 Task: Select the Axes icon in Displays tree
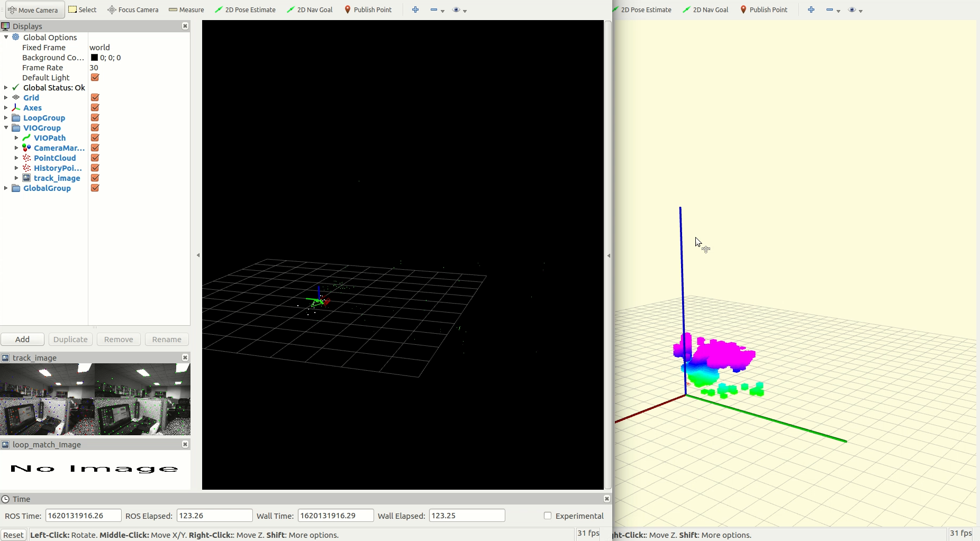(x=16, y=107)
